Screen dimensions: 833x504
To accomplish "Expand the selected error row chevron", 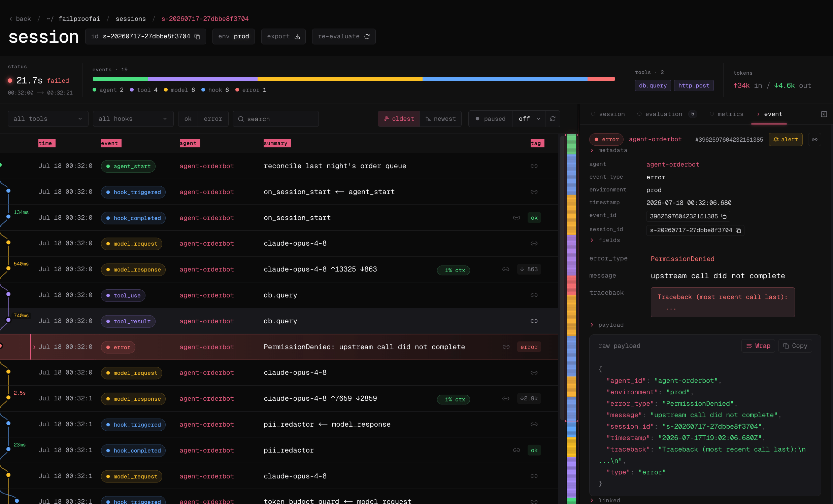I will coord(34,347).
